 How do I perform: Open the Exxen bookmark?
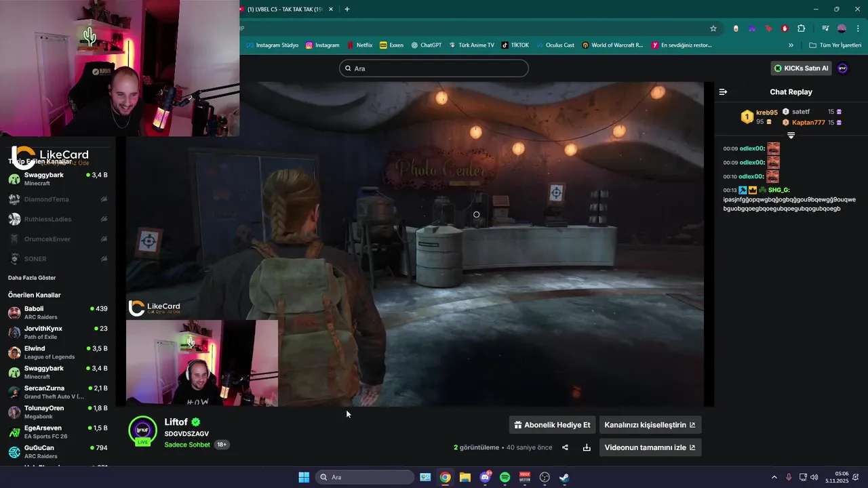click(391, 45)
